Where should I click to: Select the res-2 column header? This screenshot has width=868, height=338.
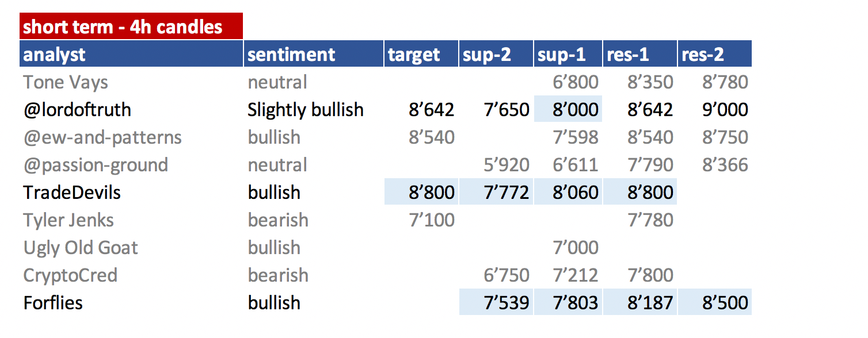tap(715, 54)
